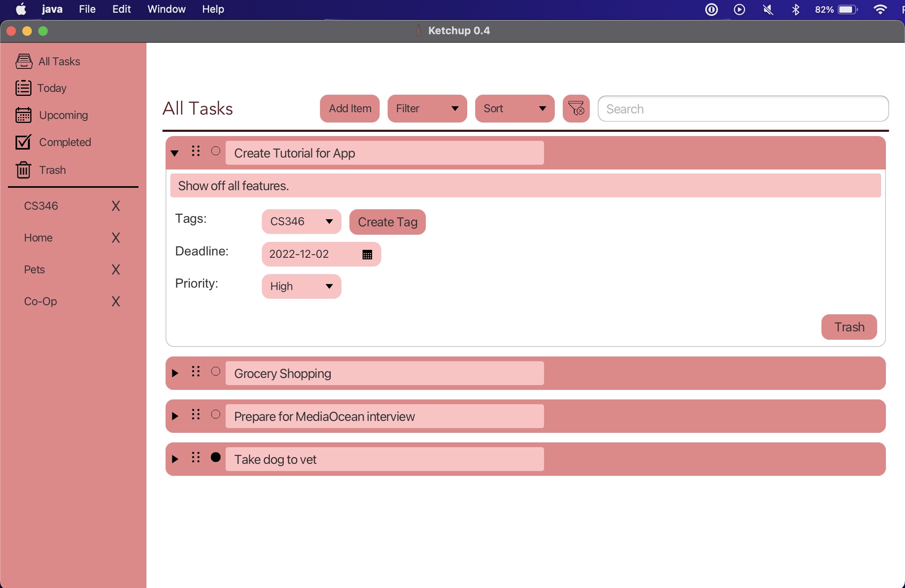This screenshot has height=588, width=905.
Task: Clear all filters using the funnel icon
Action: coord(576,108)
